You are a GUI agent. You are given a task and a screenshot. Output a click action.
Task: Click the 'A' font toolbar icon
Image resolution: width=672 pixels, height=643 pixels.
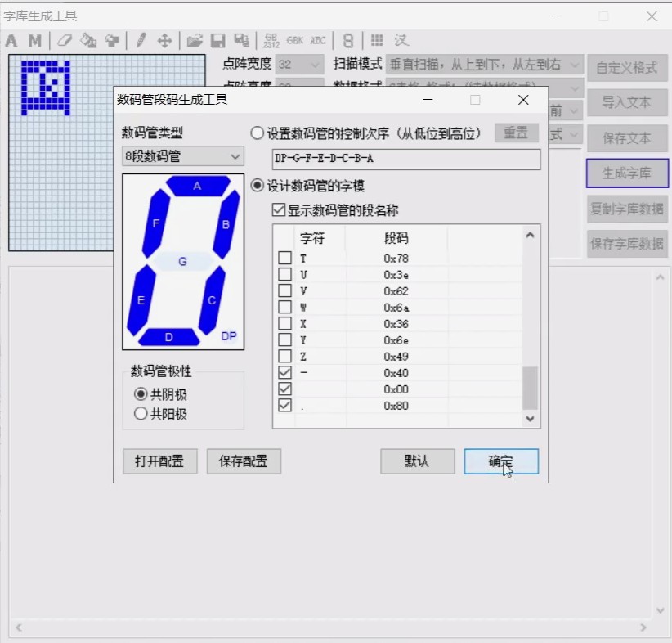pyautogui.click(x=11, y=41)
